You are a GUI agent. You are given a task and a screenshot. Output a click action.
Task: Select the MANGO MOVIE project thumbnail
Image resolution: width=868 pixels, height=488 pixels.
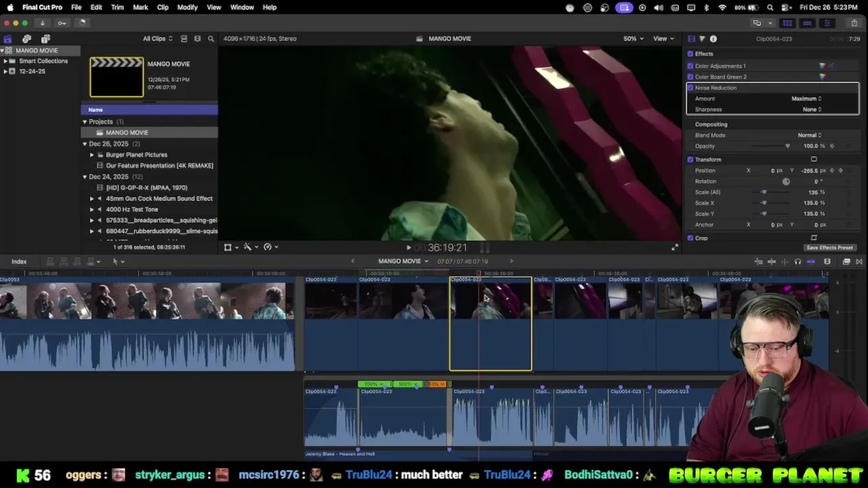pos(117,77)
